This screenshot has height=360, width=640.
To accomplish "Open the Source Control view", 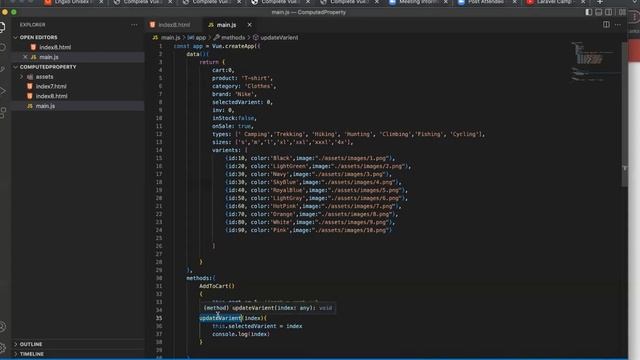I will pyautogui.click(x=3, y=69).
